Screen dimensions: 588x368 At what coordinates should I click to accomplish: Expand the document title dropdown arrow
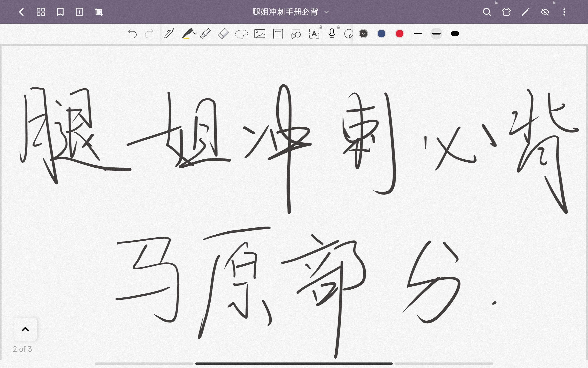pyautogui.click(x=326, y=12)
